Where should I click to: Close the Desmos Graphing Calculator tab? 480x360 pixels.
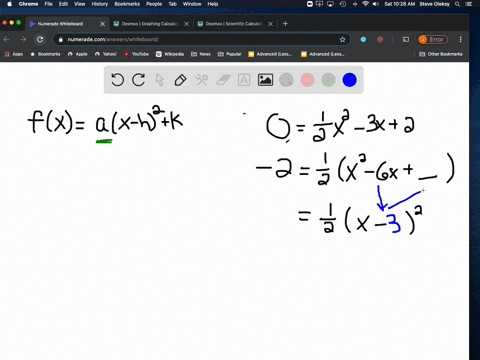pyautogui.click(x=187, y=24)
